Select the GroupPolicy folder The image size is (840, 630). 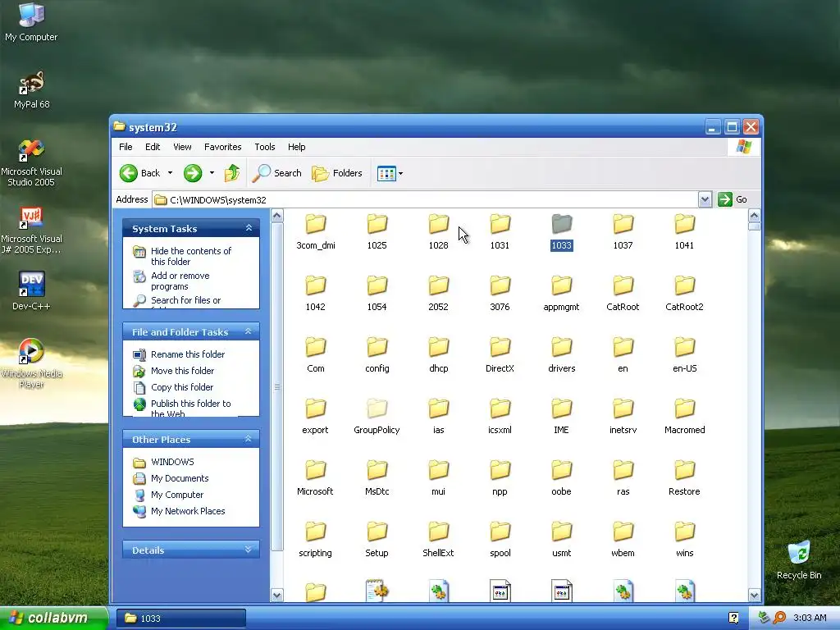377,417
